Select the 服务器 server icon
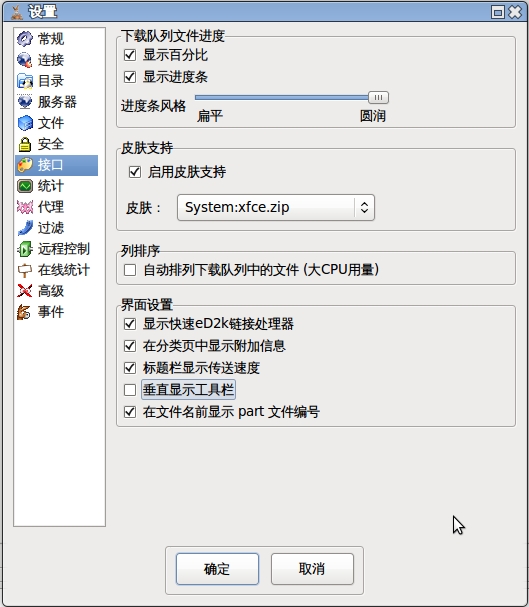529x607 pixels. click(x=25, y=102)
